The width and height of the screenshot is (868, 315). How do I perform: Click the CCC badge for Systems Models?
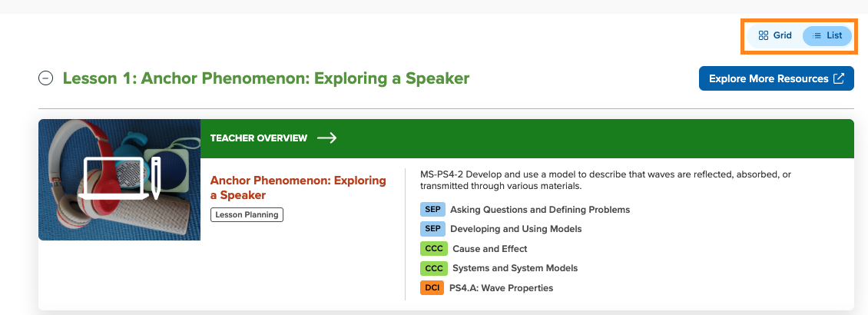pyautogui.click(x=434, y=268)
